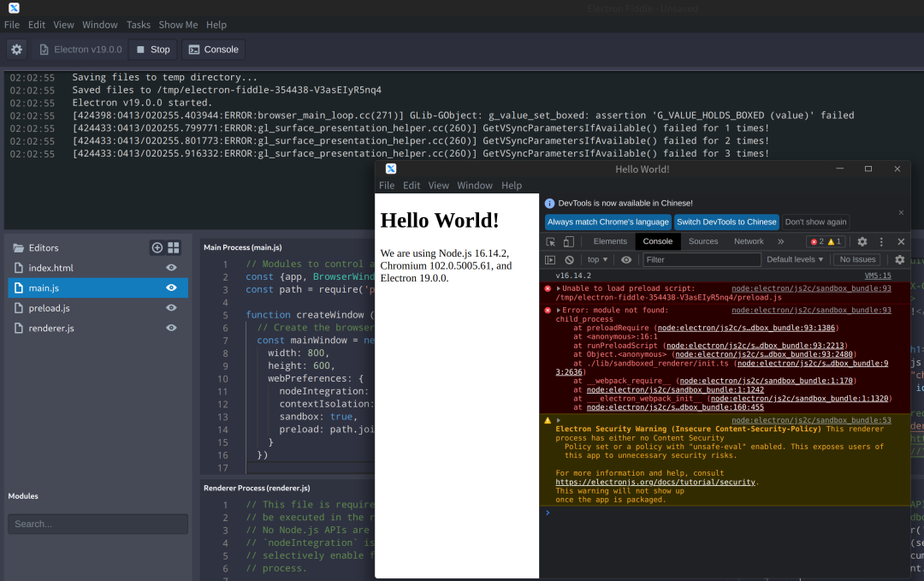Show the console sidebar panel
The width and height of the screenshot is (924, 581).
click(550, 259)
